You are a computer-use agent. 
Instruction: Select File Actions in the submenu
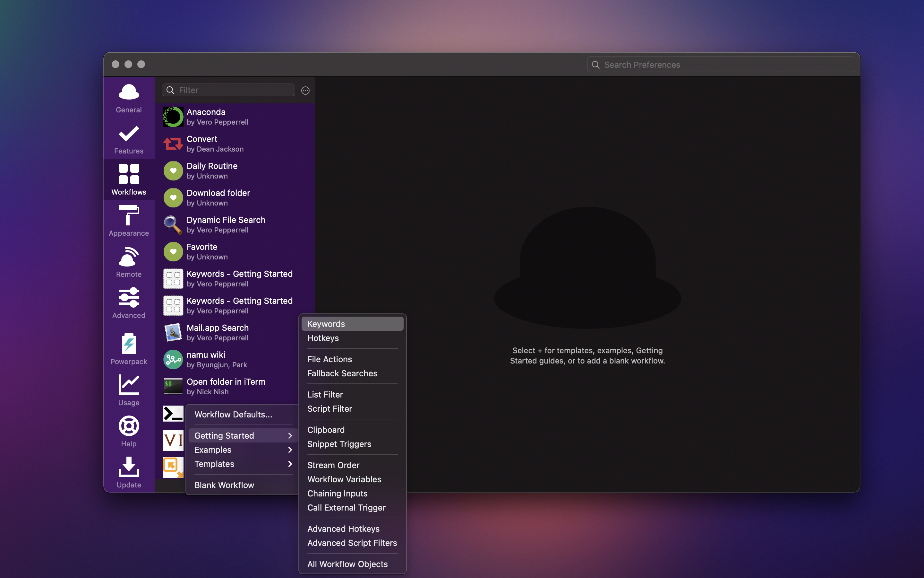[x=352, y=359]
